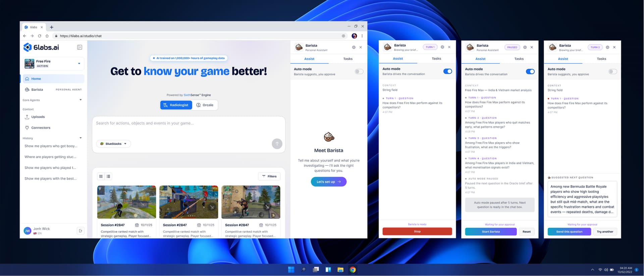The height and width of the screenshot is (276, 644).
Task: Open File Explorer from the taskbar
Action: tap(340, 270)
